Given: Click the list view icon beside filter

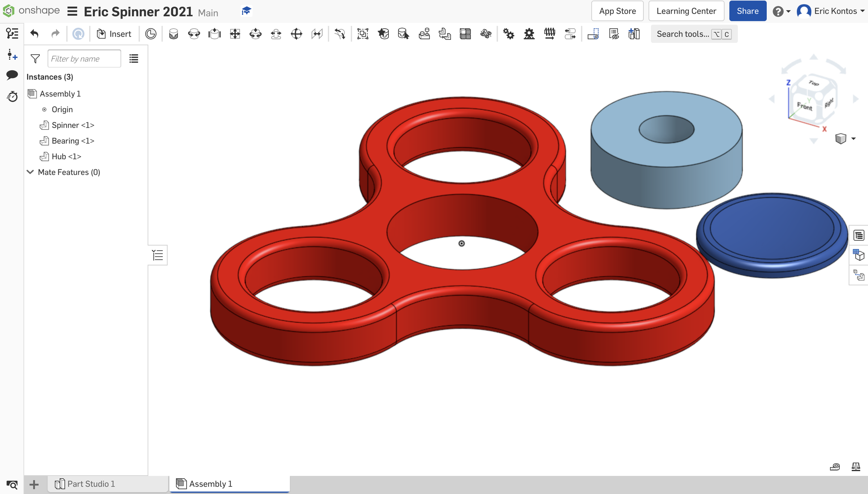Looking at the screenshot, I should click(x=134, y=59).
